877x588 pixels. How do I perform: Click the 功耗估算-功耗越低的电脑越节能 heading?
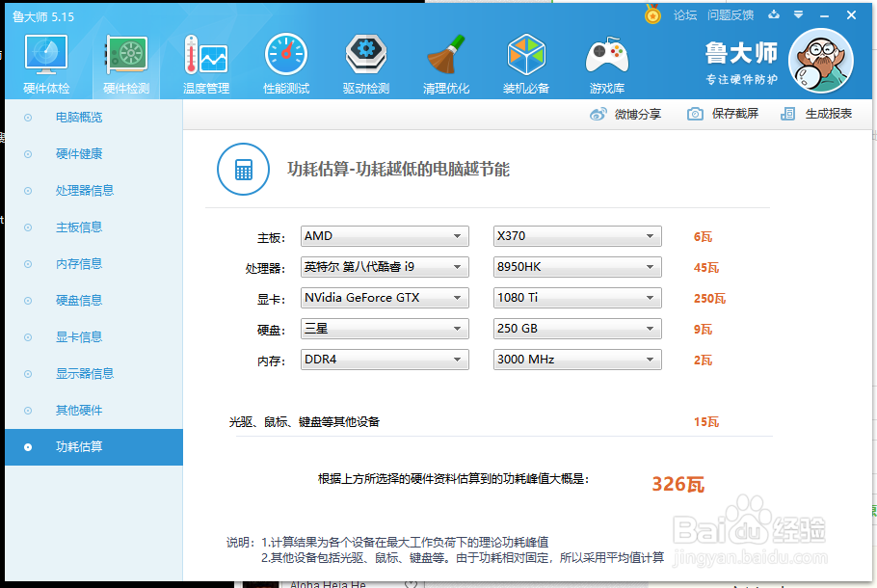398,169
